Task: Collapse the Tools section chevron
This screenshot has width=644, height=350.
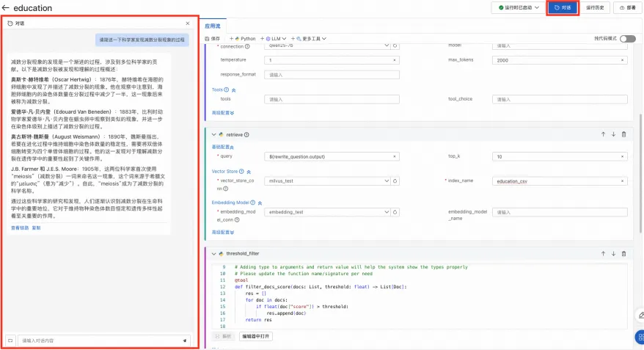Action: click(234, 90)
